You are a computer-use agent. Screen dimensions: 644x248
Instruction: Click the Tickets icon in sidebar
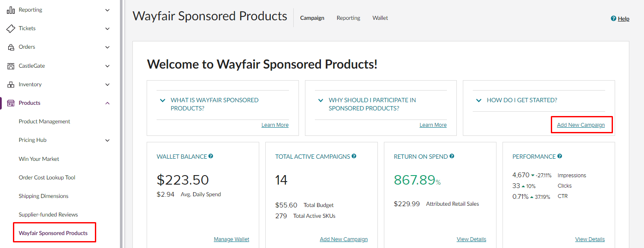click(11, 28)
